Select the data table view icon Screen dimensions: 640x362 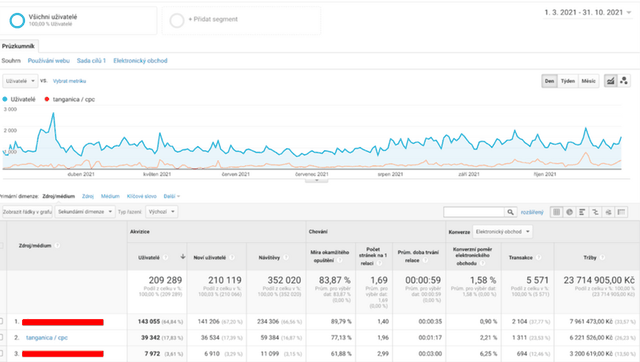pos(556,212)
